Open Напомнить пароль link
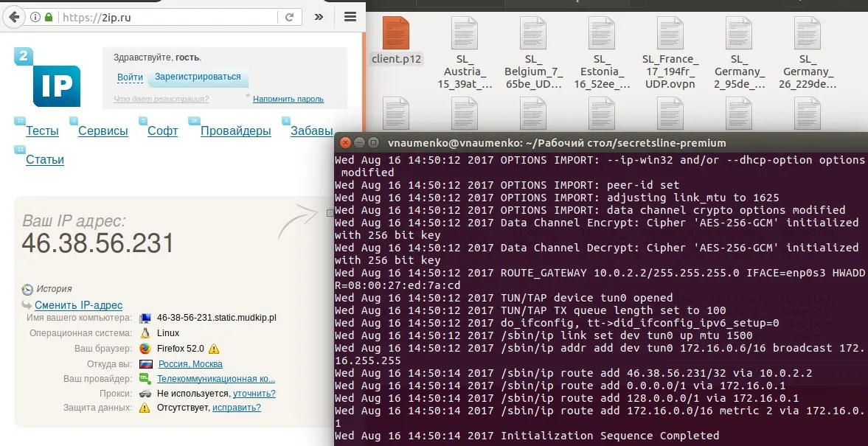 click(288, 99)
